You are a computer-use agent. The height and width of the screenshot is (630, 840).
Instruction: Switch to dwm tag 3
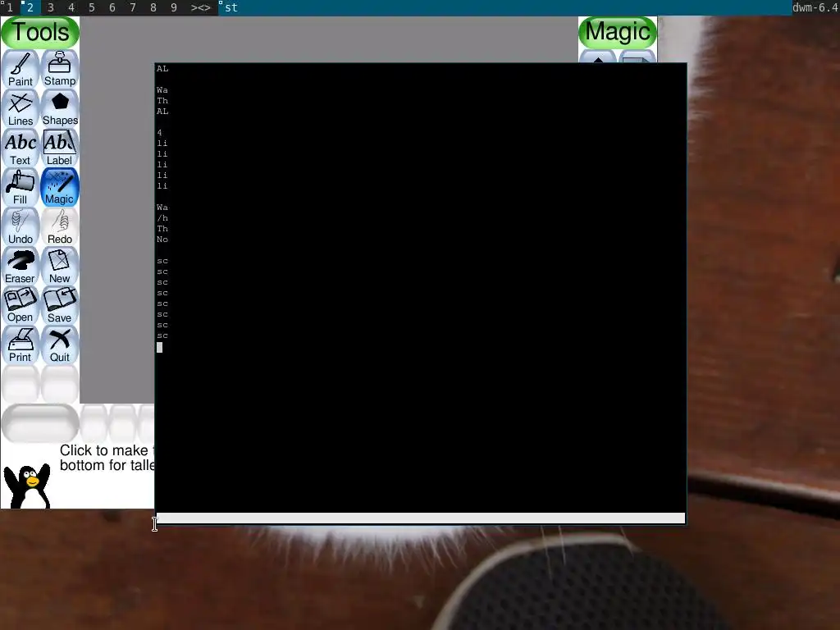50,7
